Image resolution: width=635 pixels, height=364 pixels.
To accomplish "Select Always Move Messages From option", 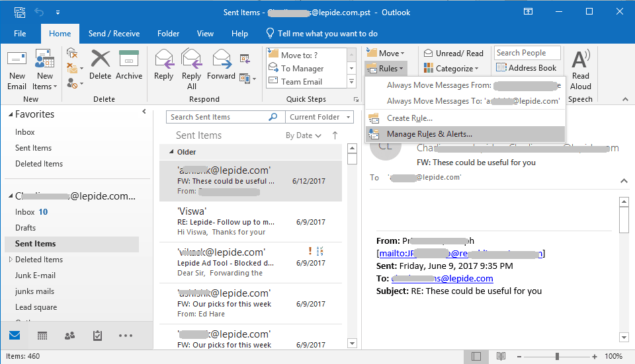I will [x=465, y=85].
